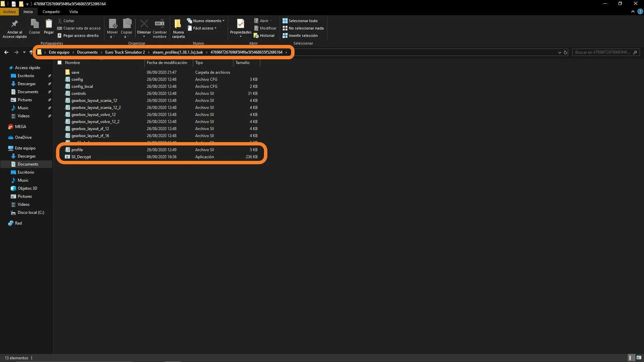This screenshot has width=644, height=362.
Task: Open the breadcrumb chevron after Euro Truck Simulator 2
Action: click(x=149, y=52)
